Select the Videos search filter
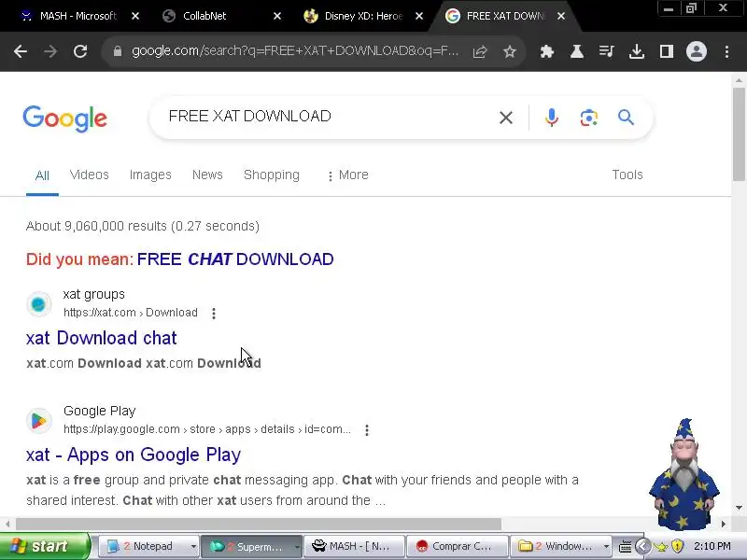Viewport: 747px width, 560px height. click(x=89, y=175)
